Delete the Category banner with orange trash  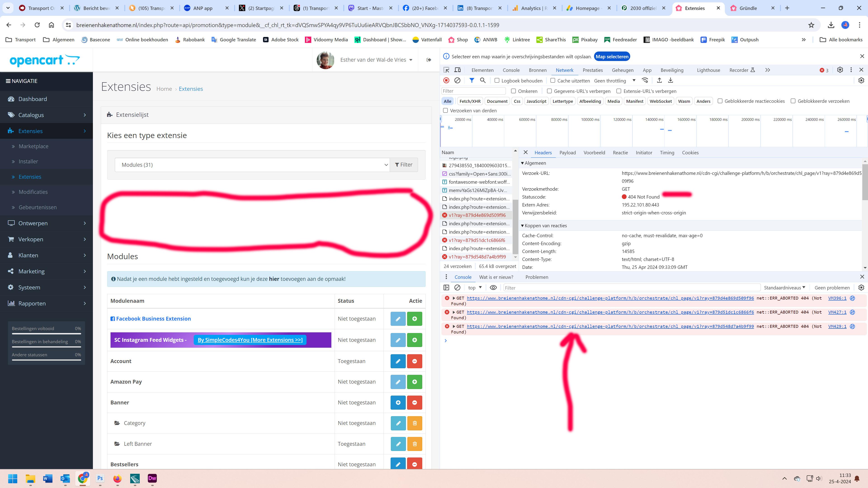pyautogui.click(x=415, y=423)
